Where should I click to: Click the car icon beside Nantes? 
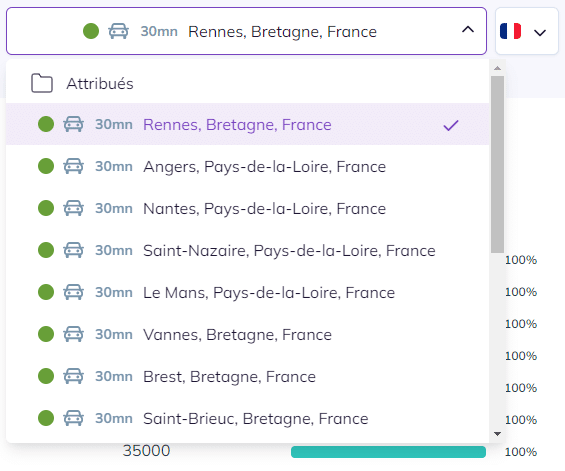point(74,208)
